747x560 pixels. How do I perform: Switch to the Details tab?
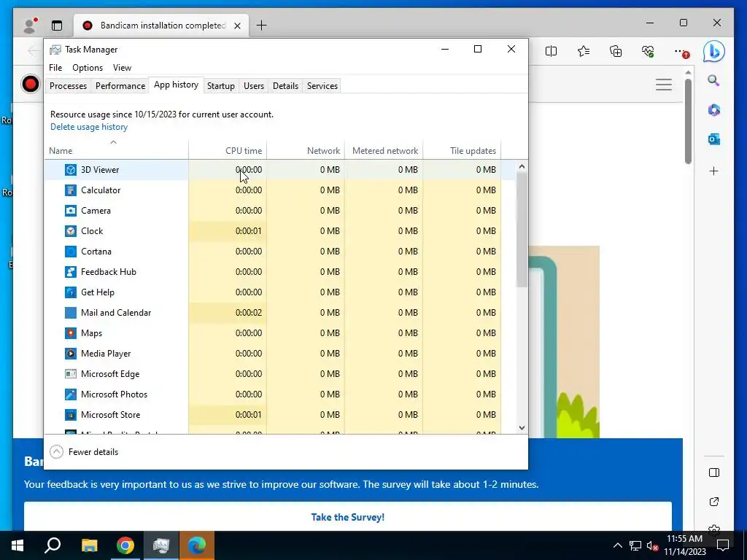(x=285, y=86)
